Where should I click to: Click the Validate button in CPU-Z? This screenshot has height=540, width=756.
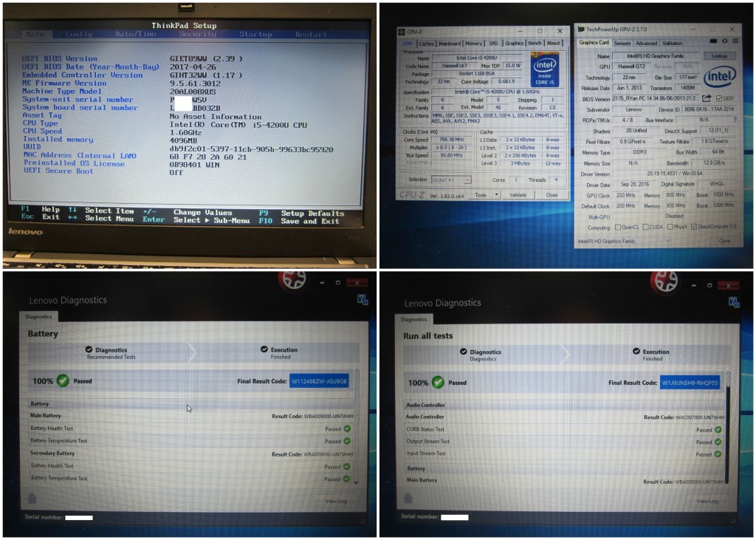[518, 195]
